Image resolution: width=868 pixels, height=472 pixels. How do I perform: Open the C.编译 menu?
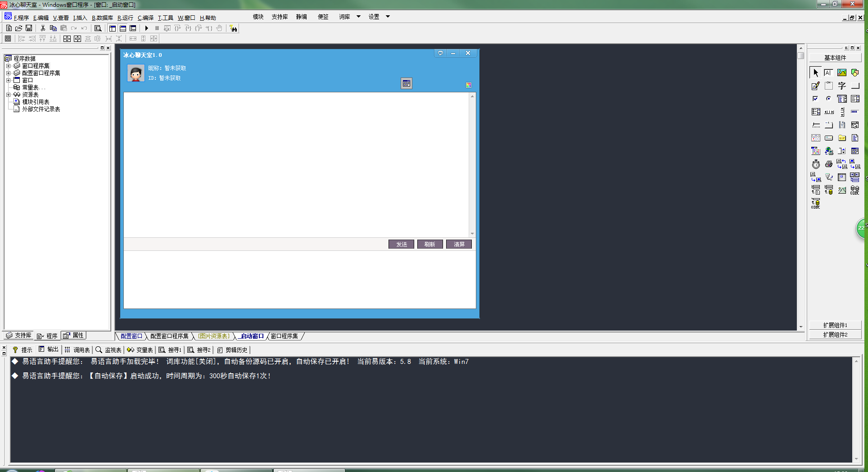[145, 18]
